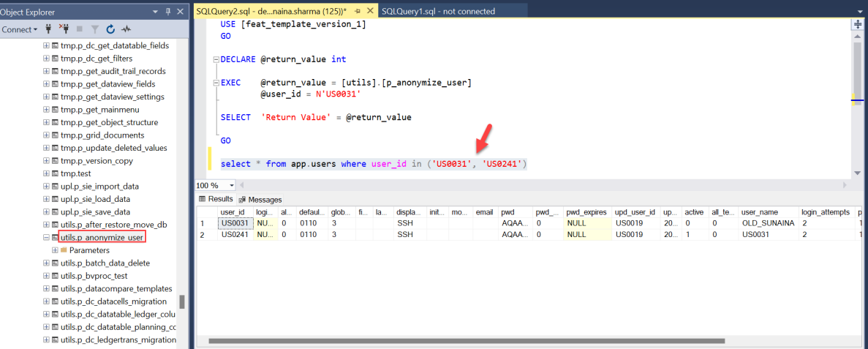Collapse the EXEC statement block

click(215, 84)
